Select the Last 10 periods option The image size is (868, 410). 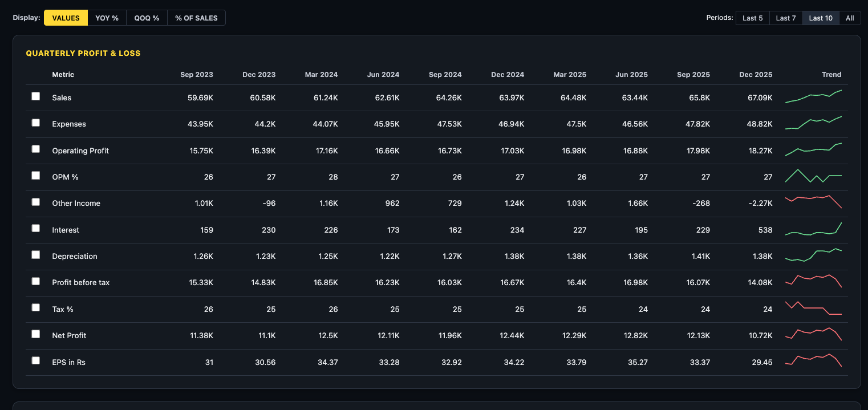click(x=820, y=18)
